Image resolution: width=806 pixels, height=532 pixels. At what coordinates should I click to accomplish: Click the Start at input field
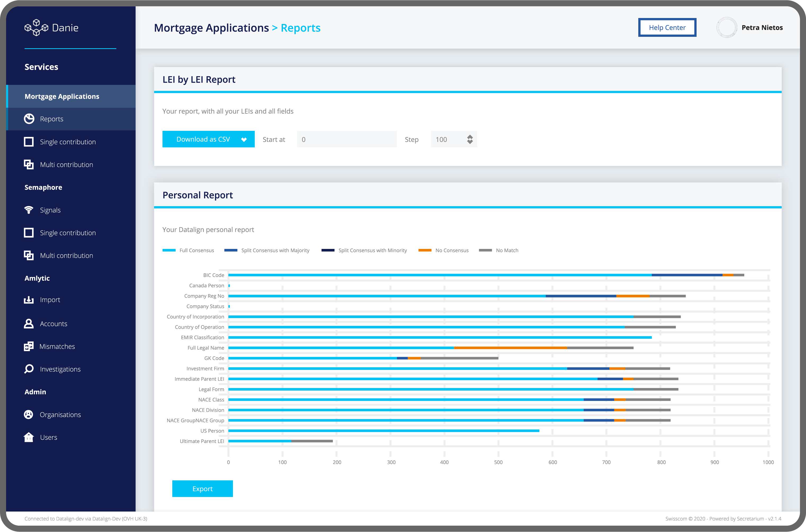(347, 140)
